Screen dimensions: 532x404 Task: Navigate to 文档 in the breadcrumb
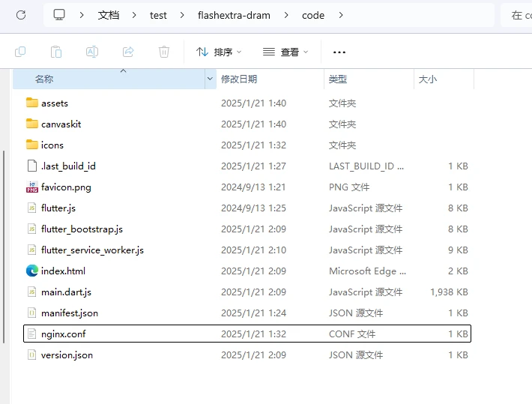click(x=109, y=15)
